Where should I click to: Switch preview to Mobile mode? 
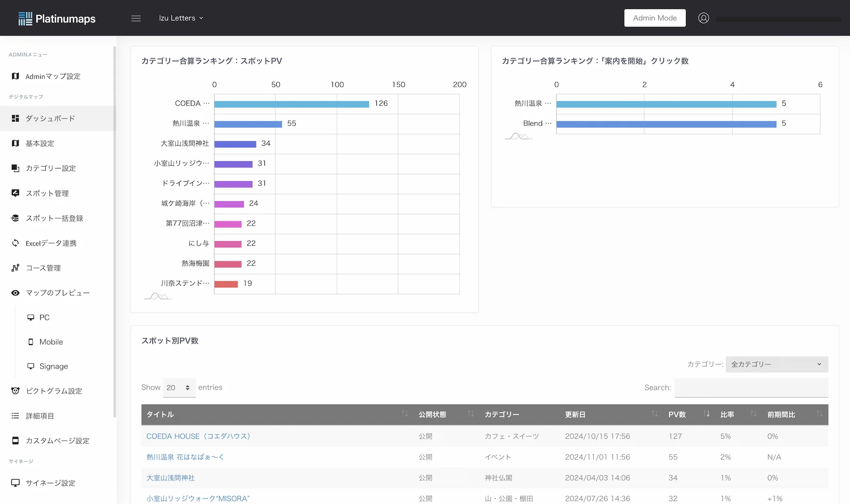click(x=51, y=342)
